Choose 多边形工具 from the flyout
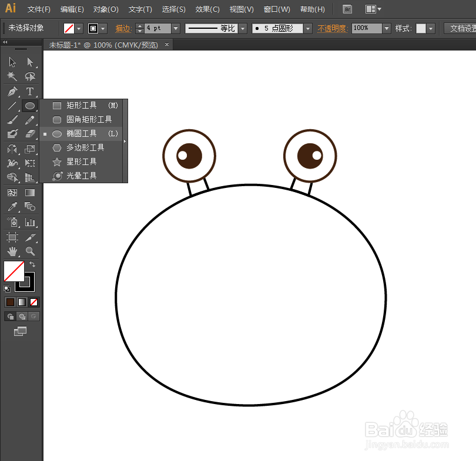This screenshot has height=461, width=476. pyautogui.click(x=81, y=148)
